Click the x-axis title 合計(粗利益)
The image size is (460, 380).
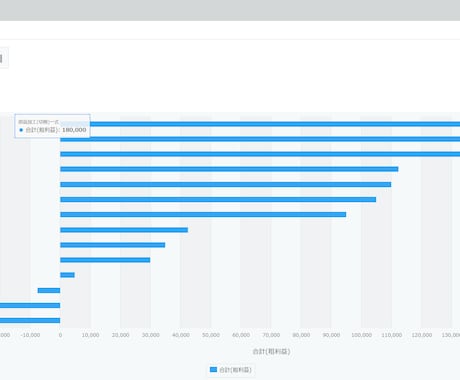tap(271, 351)
